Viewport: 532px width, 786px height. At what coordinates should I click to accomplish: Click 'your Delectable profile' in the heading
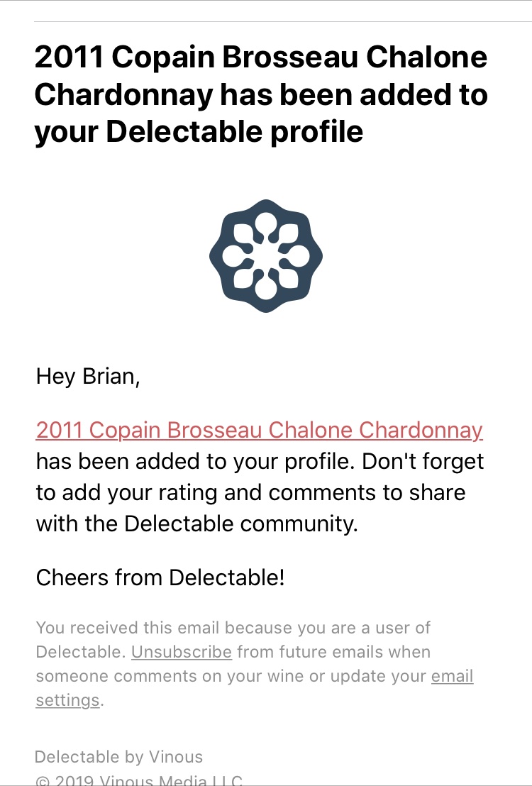[199, 131]
